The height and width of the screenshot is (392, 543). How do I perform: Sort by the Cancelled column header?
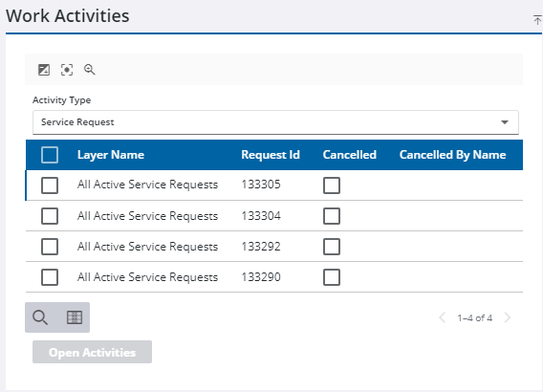(350, 155)
